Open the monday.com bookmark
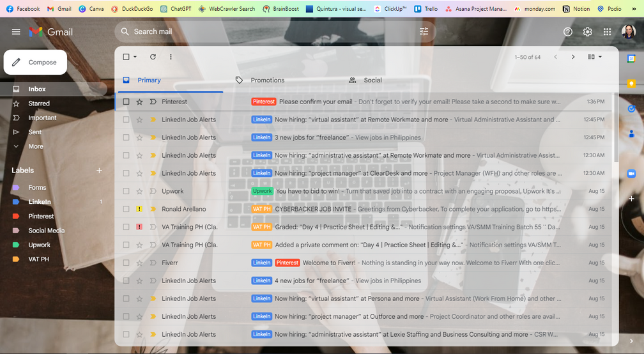Viewport: 644px width, 354px height. click(535, 8)
